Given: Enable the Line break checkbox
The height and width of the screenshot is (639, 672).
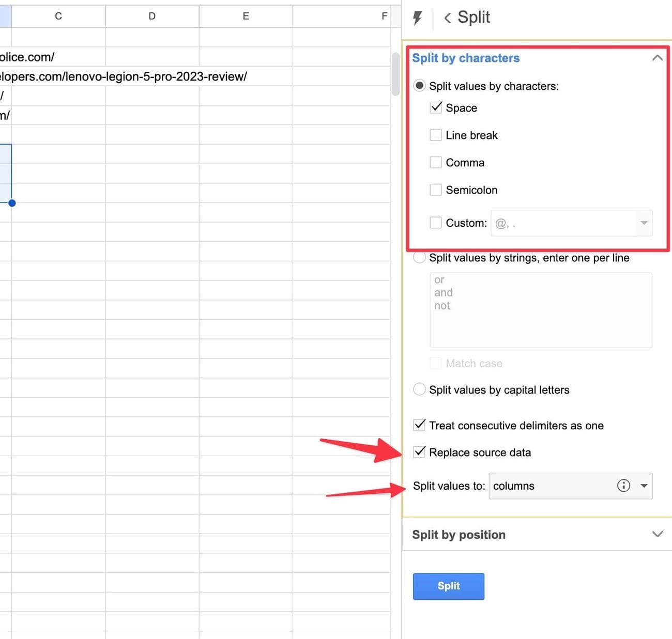Looking at the screenshot, I should (x=436, y=135).
